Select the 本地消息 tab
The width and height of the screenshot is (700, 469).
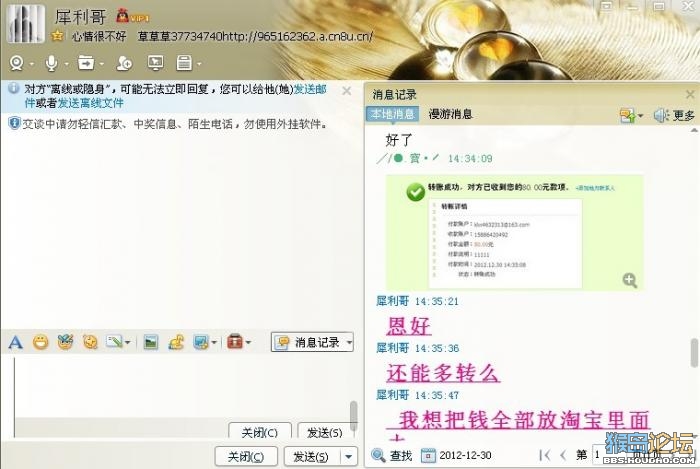tap(392, 114)
